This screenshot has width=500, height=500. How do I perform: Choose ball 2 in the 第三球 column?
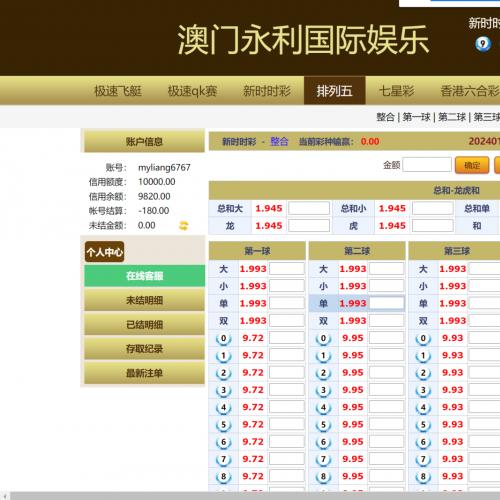pyautogui.click(x=423, y=373)
